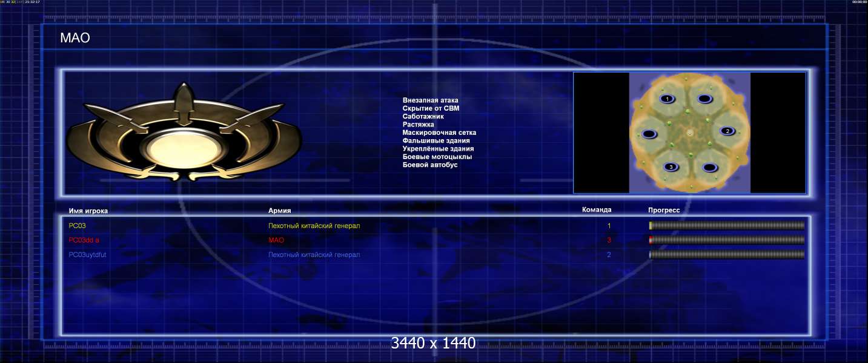
Task: Click the Армия column header
Action: 280,211
